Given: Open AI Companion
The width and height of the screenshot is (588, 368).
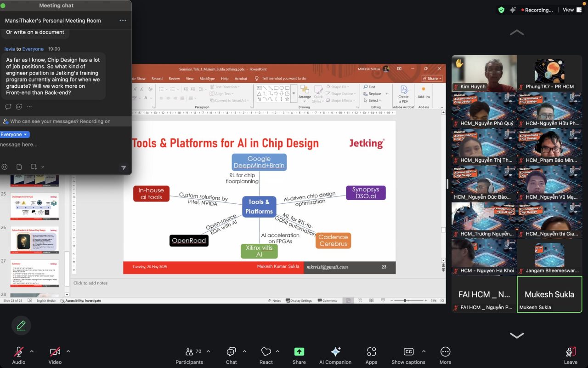Looking at the screenshot, I should point(335,355).
